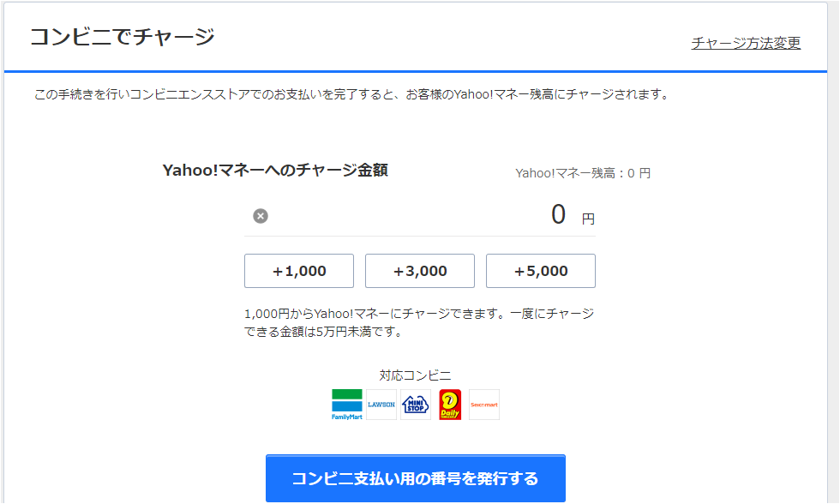
Task: Click the Yahoo!マネー残高：0 円 balance text
Action: point(583,173)
